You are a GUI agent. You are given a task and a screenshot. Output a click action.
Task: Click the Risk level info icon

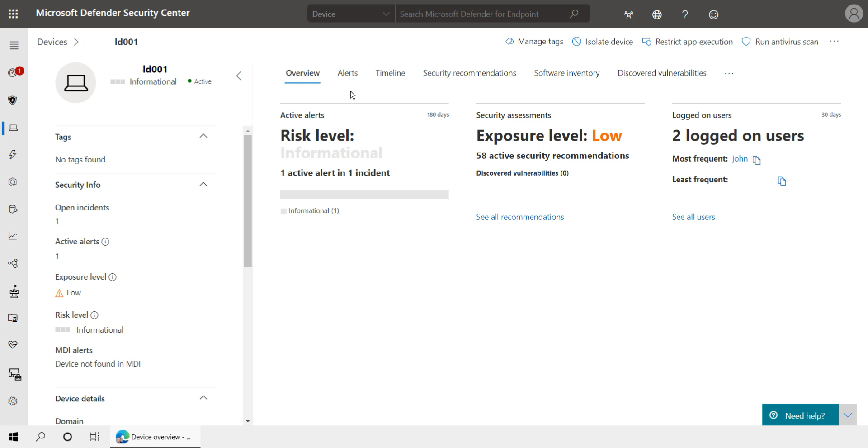pos(94,315)
